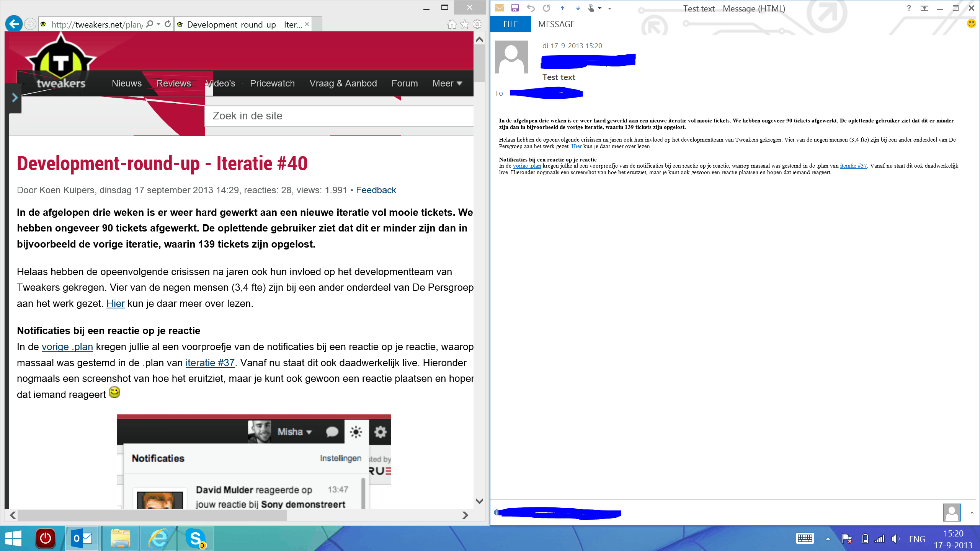Viewport: 980px width, 551px height.
Task: Click the browser vertical scrollbar down arrow
Action: coord(479,500)
